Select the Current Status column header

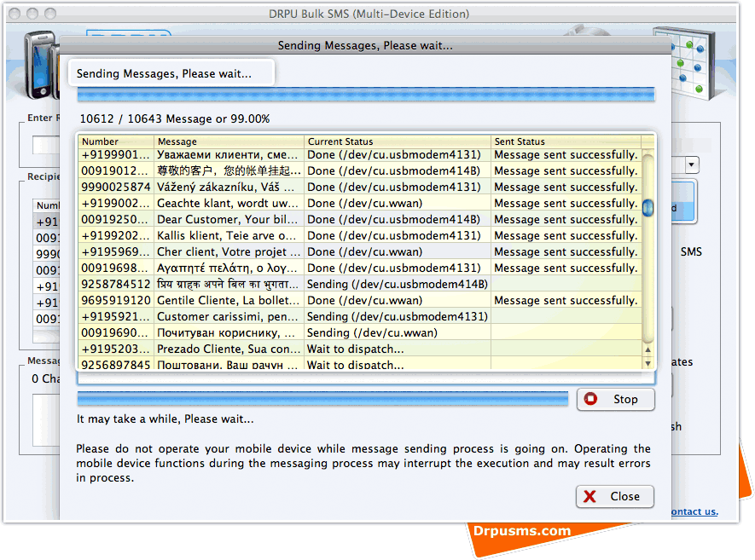click(x=398, y=141)
